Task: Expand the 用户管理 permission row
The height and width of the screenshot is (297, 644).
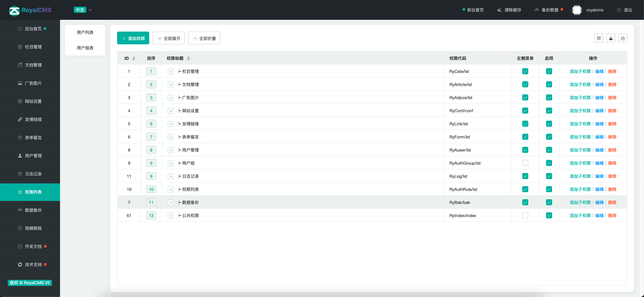Action: pos(171,150)
